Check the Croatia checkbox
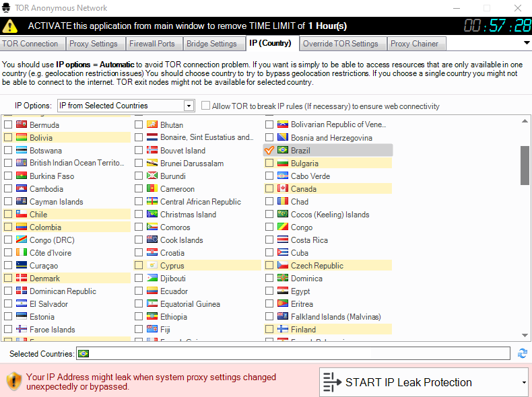Viewport: 532px width, 397px height. point(139,252)
